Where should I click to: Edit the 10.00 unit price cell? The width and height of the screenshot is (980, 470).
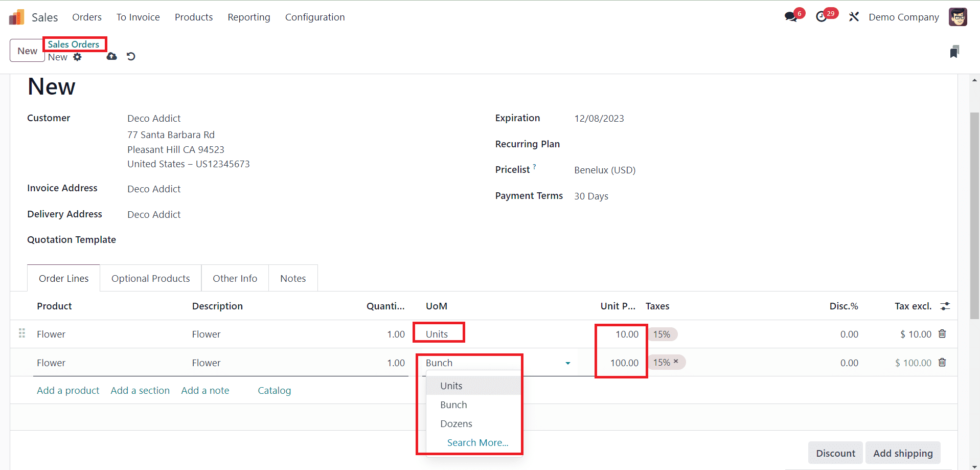pos(627,334)
